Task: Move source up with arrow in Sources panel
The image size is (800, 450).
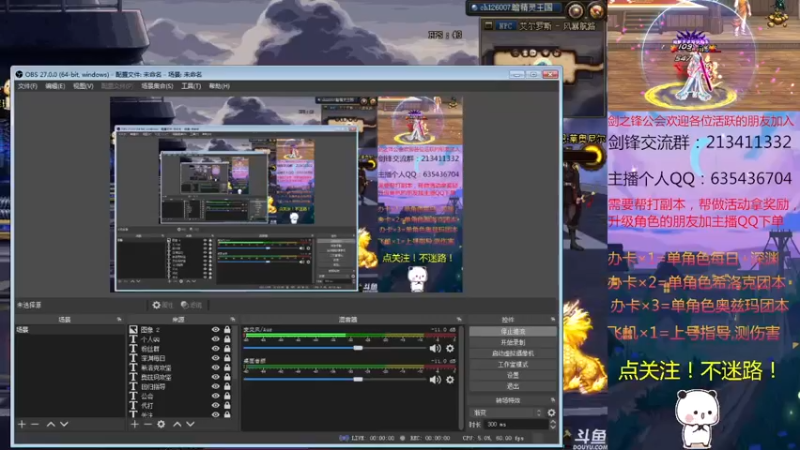Action: coord(177,424)
